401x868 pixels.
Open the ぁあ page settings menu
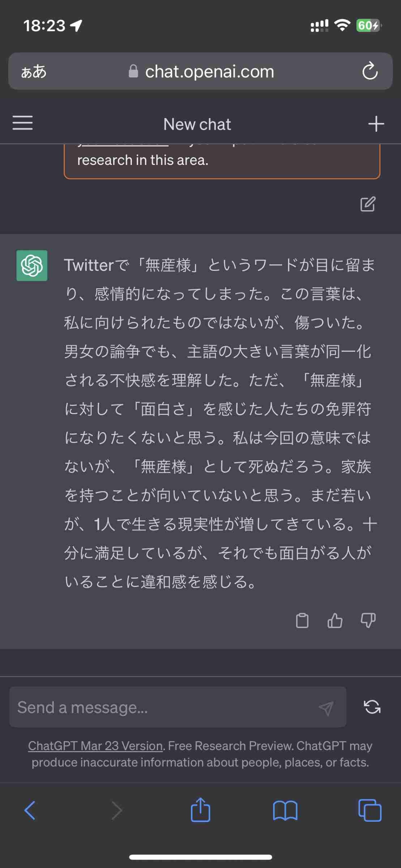point(34,72)
